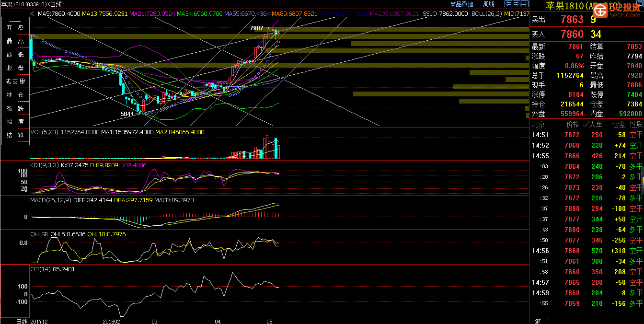The width and height of the screenshot is (644, 324).
Task: Select 成交量 in the info box
Action: [15, 81]
